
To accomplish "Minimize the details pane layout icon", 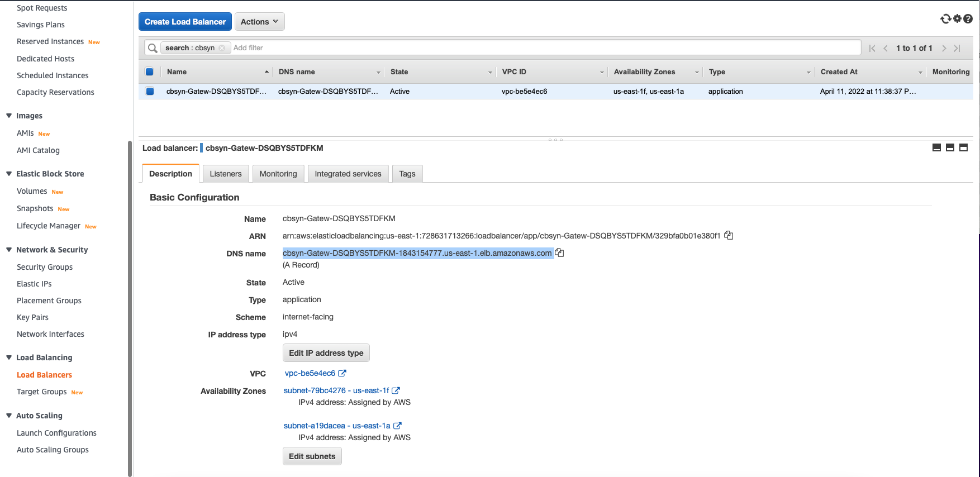I will click(937, 147).
